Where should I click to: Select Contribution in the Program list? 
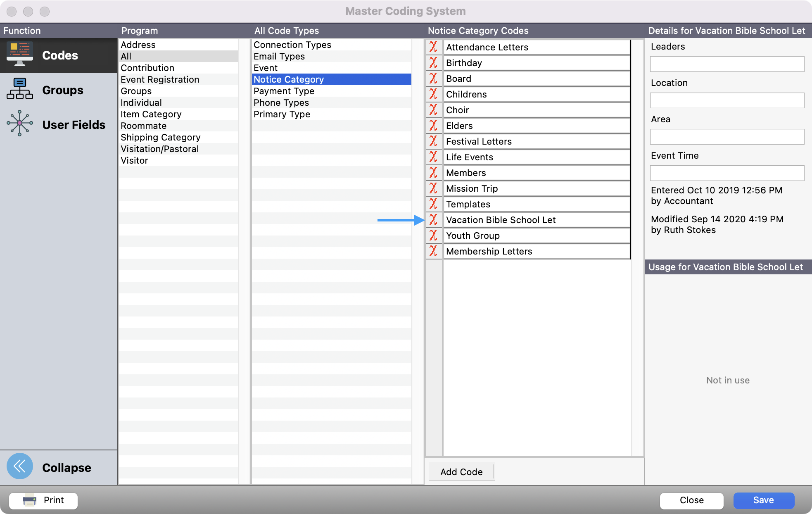(x=147, y=68)
